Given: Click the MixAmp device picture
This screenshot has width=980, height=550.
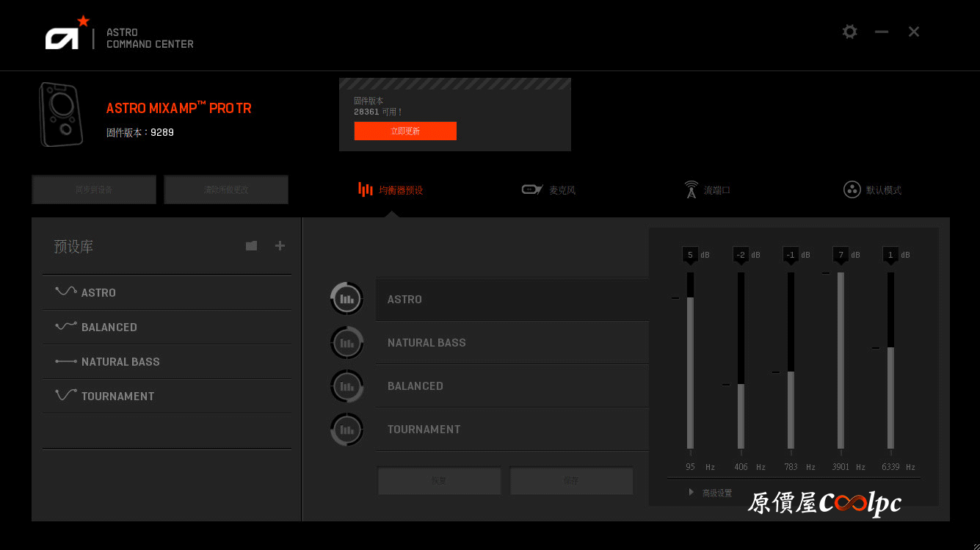Looking at the screenshot, I should pyautogui.click(x=61, y=115).
